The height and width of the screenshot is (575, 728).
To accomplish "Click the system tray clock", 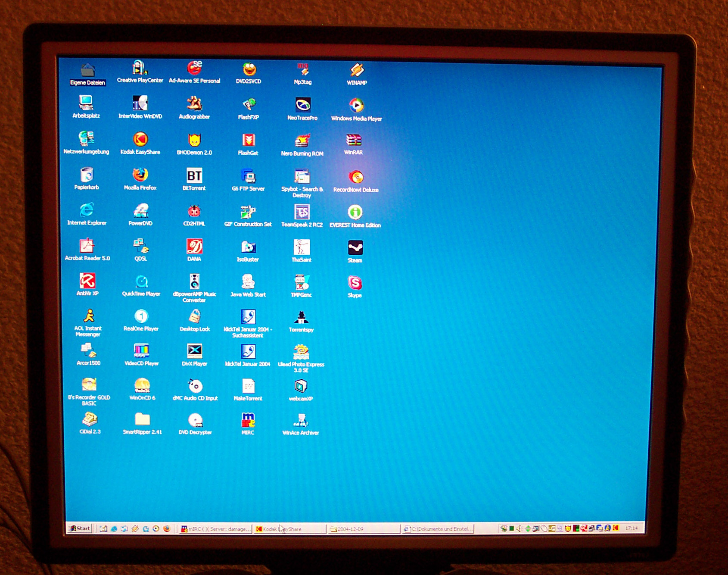I will tap(631, 528).
